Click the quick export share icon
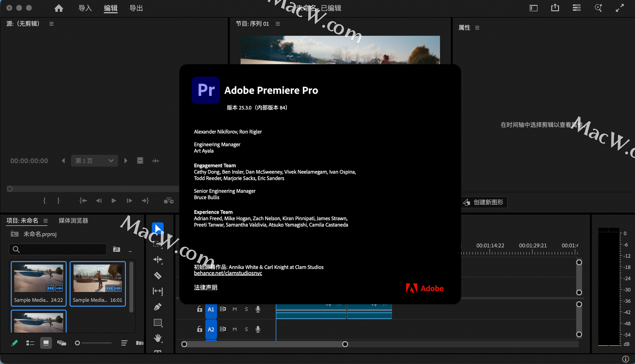The width and height of the screenshot is (635, 364). tap(555, 8)
